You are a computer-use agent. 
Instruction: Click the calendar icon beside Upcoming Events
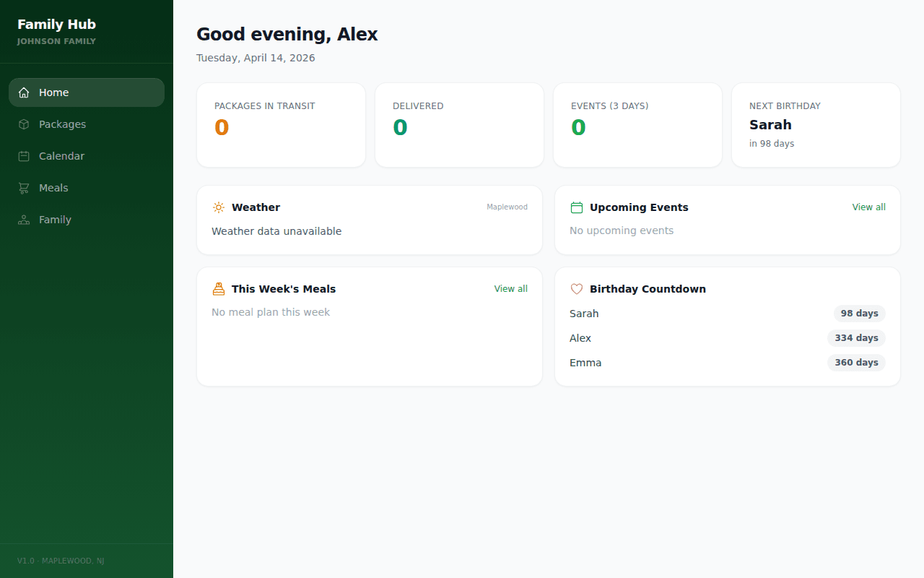(x=577, y=207)
